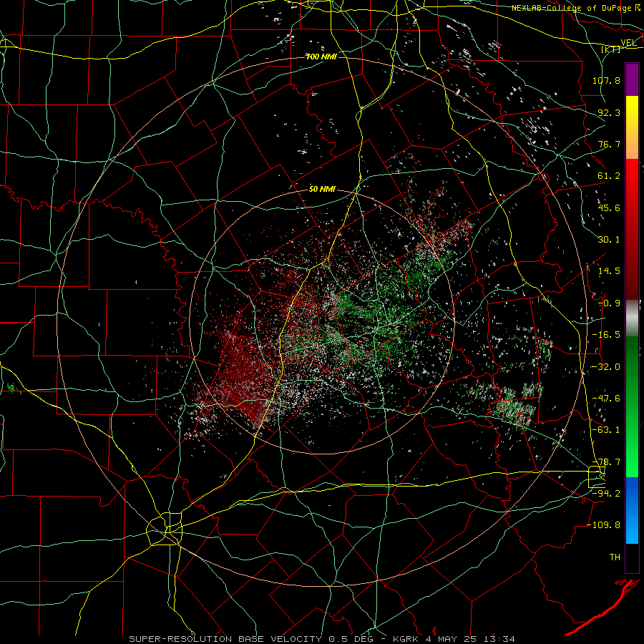Click the -63.1 scale value
The width and height of the screenshot is (644, 644).
[x=606, y=430]
